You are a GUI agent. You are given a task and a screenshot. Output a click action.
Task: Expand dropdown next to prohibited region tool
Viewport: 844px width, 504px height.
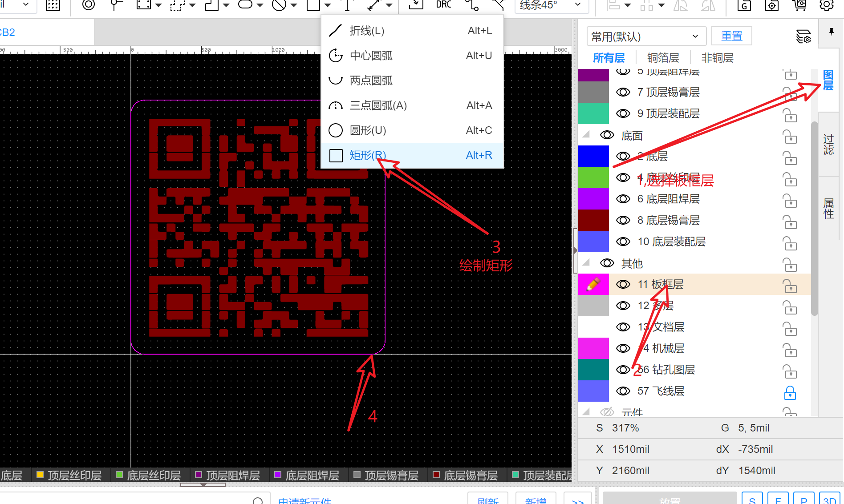[x=294, y=5]
